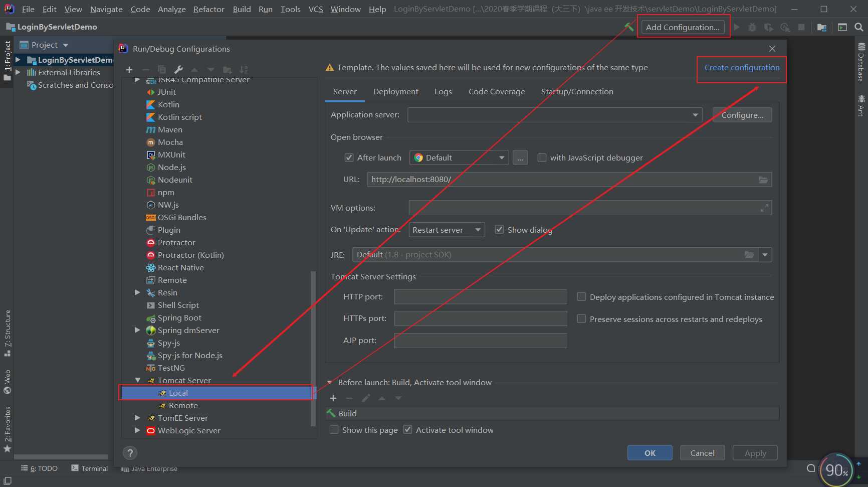Click the HTTP port input field
868x487 pixels.
click(481, 296)
